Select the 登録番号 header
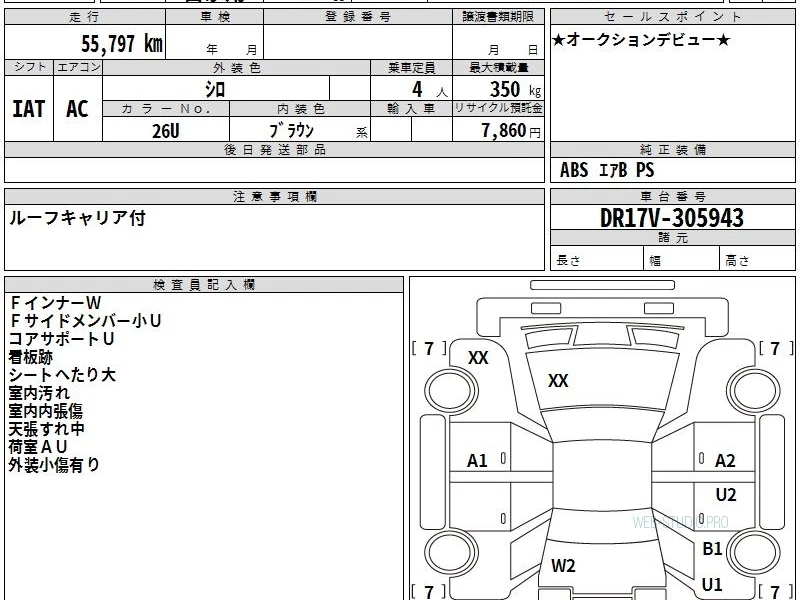 point(358,17)
